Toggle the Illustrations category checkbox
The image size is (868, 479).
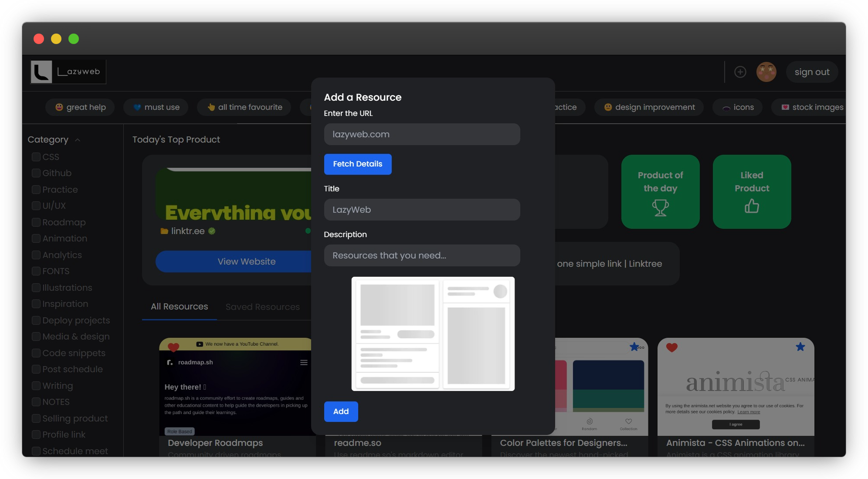(36, 288)
